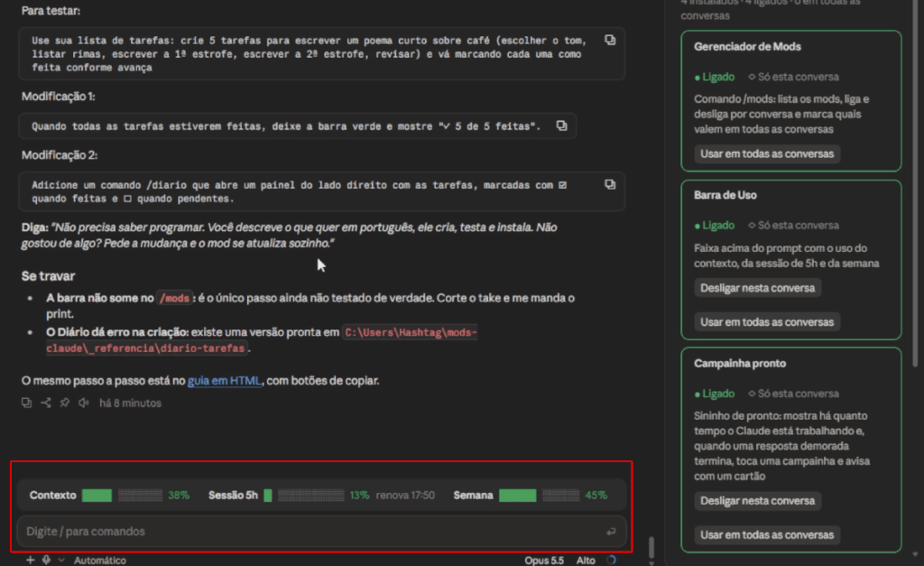Click the Para testar: label

point(51,11)
